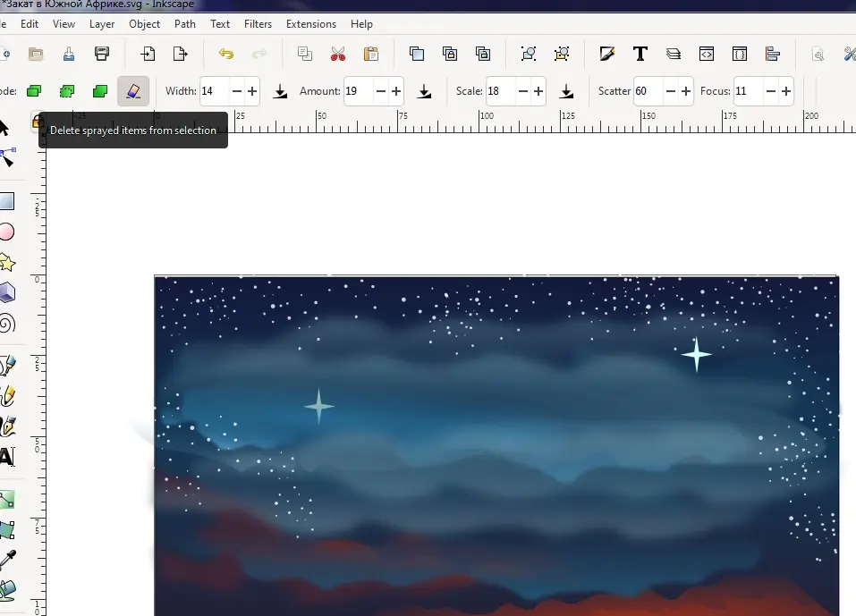Select the Rectangle tool

pyautogui.click(x=6, y=201)
